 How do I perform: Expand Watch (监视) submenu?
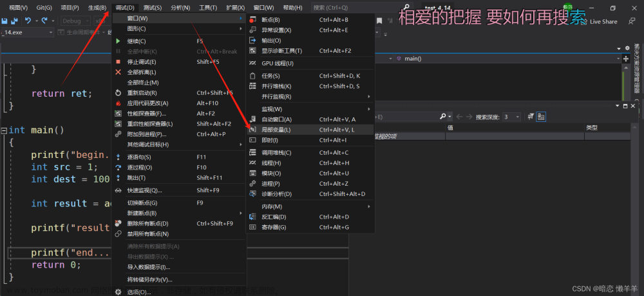pyautogui.click(x=310, y=109)
